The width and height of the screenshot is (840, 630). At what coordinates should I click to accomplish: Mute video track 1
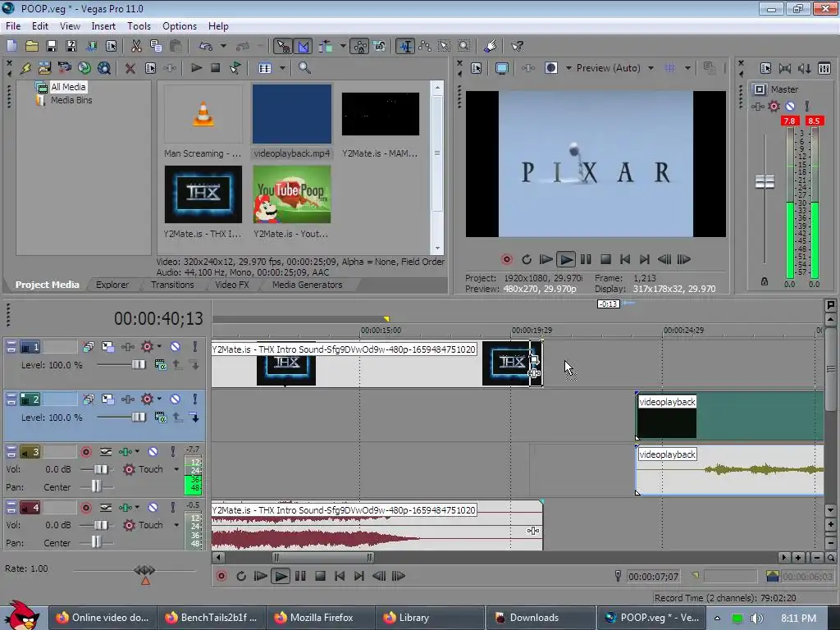coord(176,347)
